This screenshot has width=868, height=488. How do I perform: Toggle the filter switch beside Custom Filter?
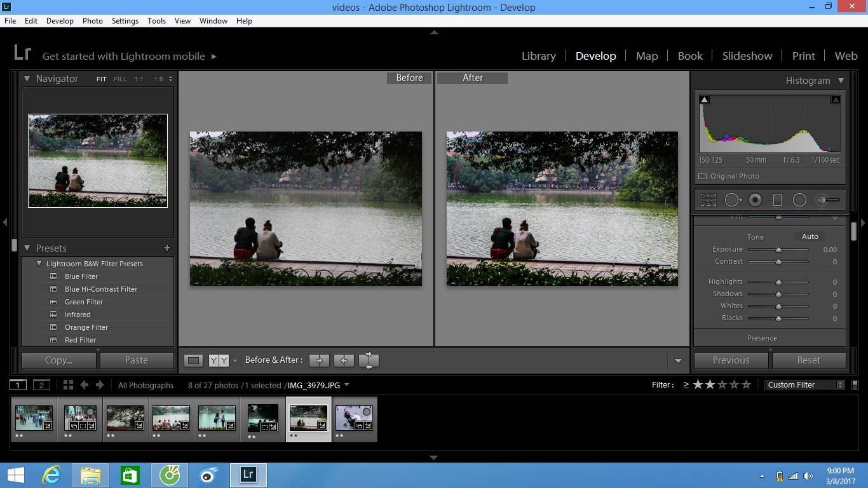pyautogui.click(x=855, y=384)
